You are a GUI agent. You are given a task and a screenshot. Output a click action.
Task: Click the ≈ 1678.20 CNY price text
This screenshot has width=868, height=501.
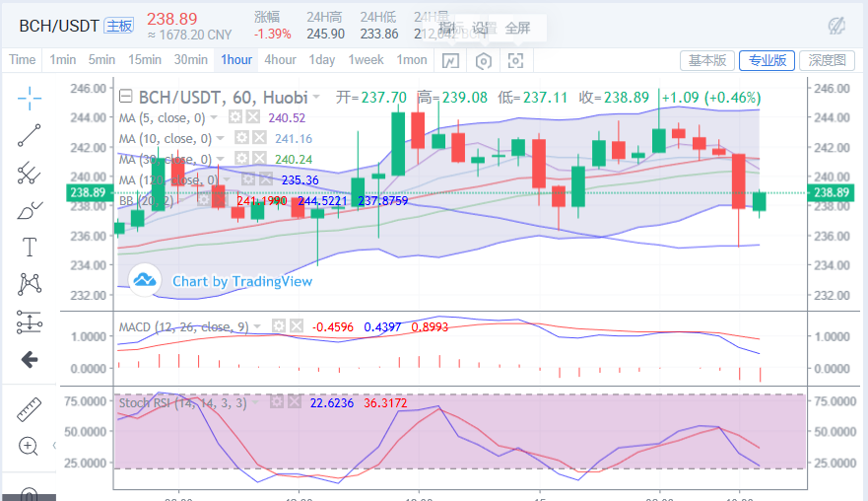190,35
